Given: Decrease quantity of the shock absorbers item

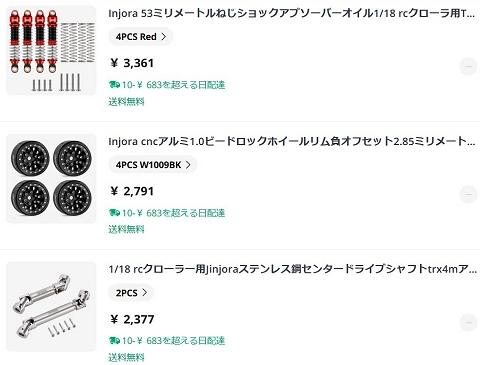Looking at the screenshot, I should [468, 67].
